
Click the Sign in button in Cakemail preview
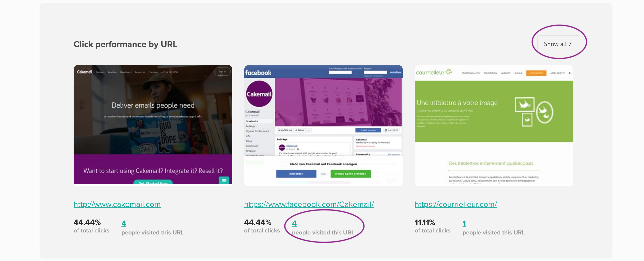coord(222,72)
